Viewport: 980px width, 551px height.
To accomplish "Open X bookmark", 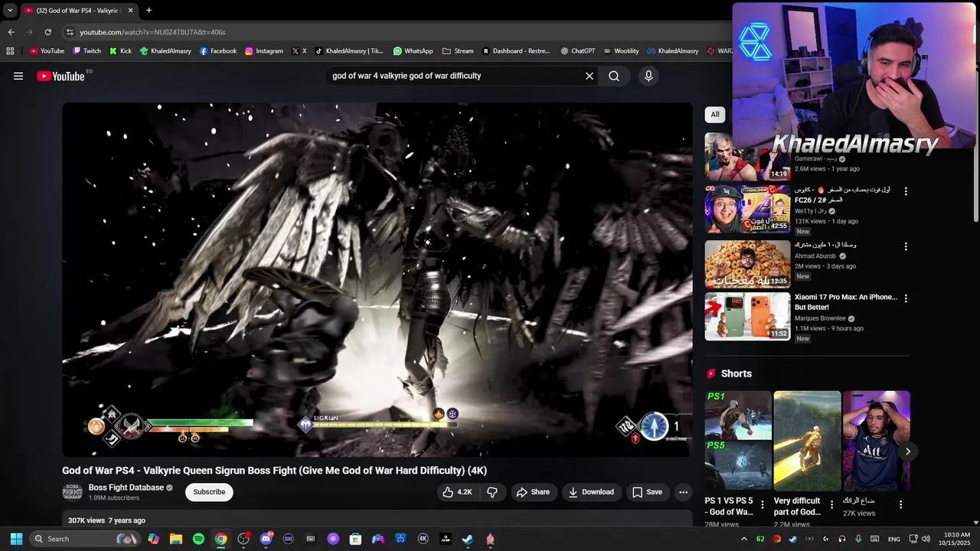I will (x=299, y=51).
